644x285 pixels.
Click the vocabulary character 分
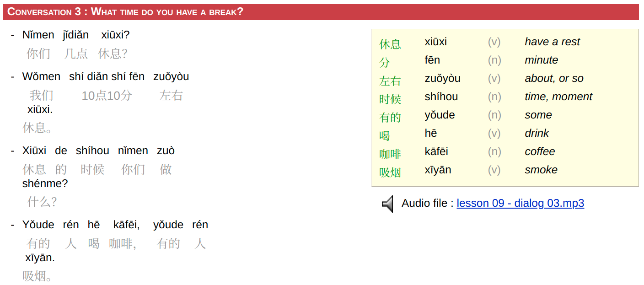(385, 63)
